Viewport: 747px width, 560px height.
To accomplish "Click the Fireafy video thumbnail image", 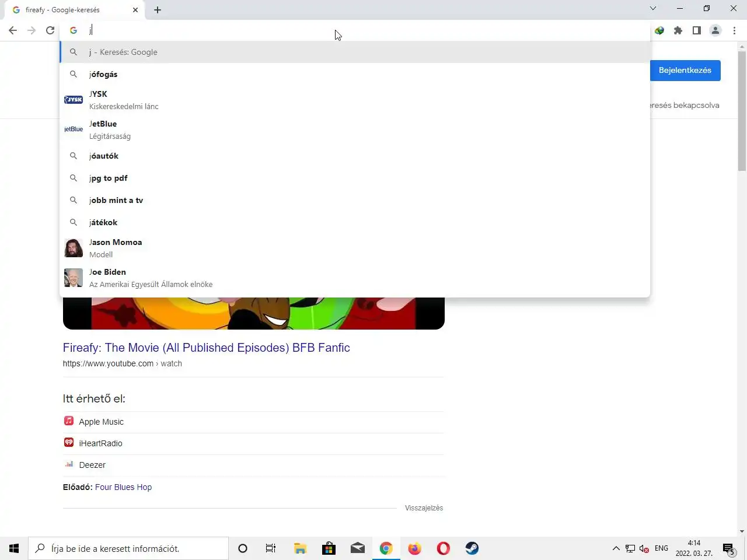I will pyautogui.click(x=254, y=313).
